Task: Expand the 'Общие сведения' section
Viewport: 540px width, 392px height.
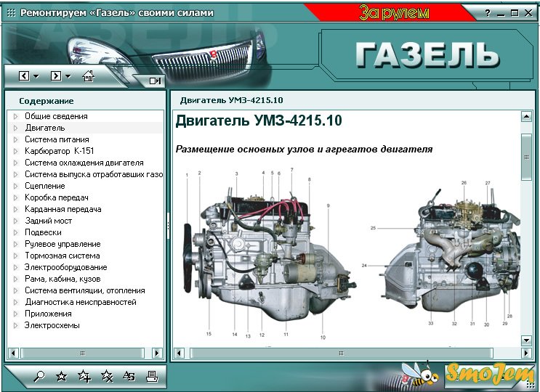Action: (15, 117)
